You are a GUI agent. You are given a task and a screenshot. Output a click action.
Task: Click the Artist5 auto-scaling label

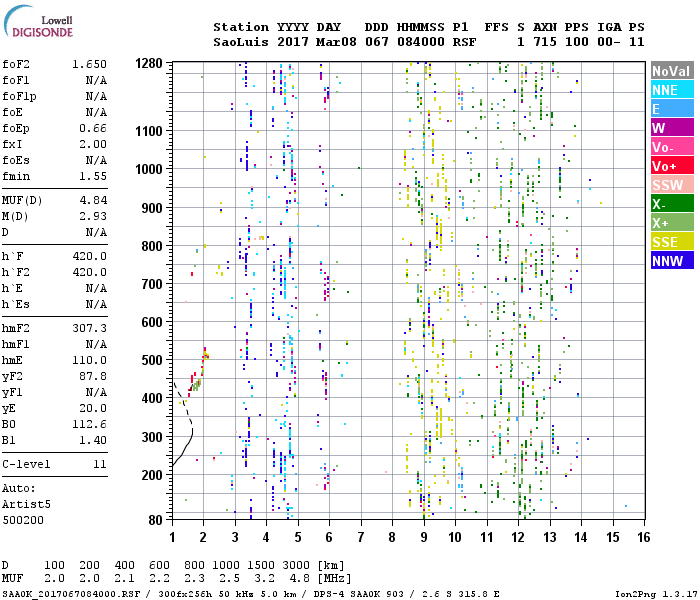point(26,504)
